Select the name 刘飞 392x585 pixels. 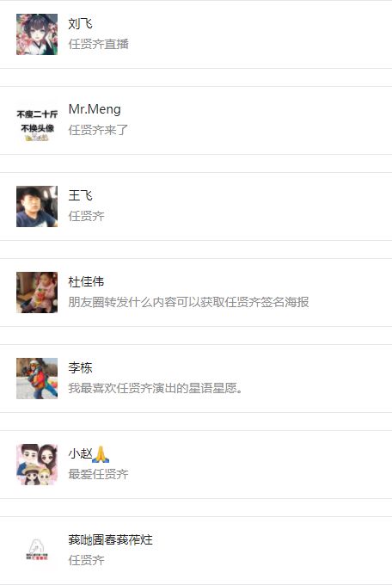coord(80,23)
